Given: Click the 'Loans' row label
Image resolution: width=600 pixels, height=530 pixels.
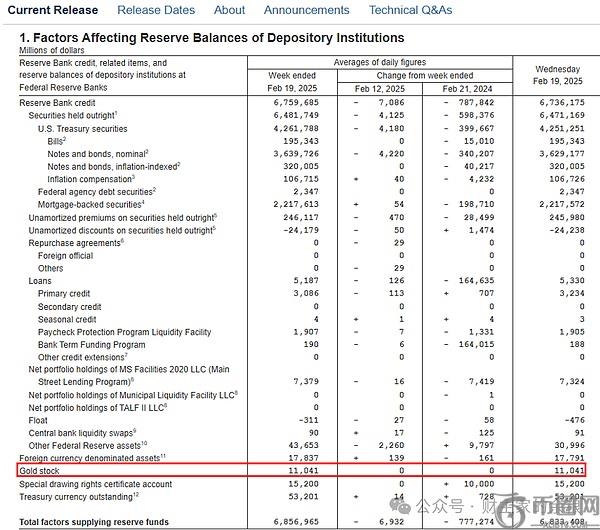Looking at the screenshot, I should pyautogui.click(x=40, y=281).
